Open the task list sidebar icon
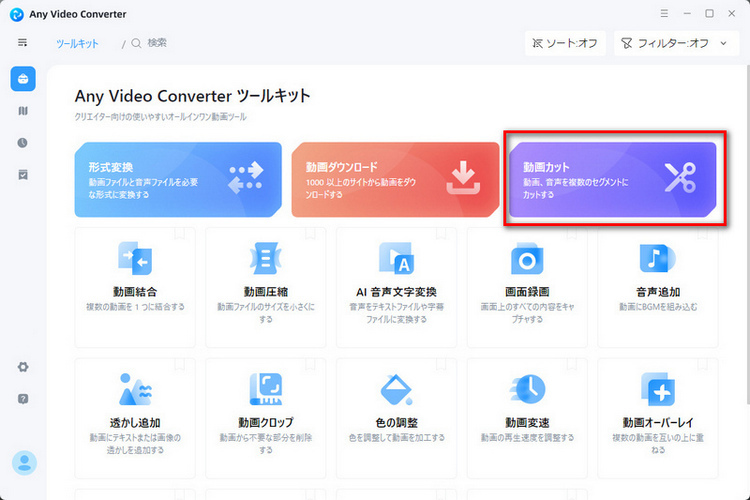The height and width of the screenshot is (500, 750). pos(23,175)
